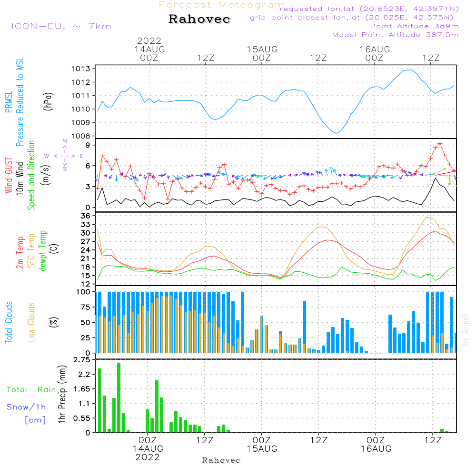Click the bottom 'Rahovec' caption

pos(221,460)
